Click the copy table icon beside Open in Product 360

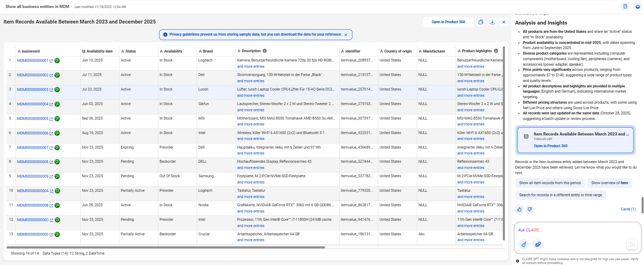point(481,22)
